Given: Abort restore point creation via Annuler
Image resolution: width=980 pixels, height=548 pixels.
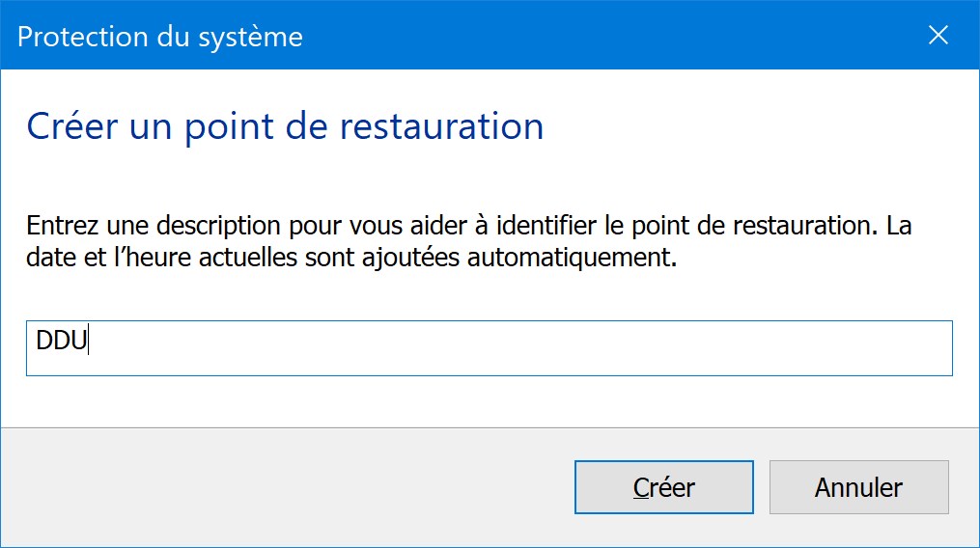Looking at the screenshot, I should [x=858, y=487].
